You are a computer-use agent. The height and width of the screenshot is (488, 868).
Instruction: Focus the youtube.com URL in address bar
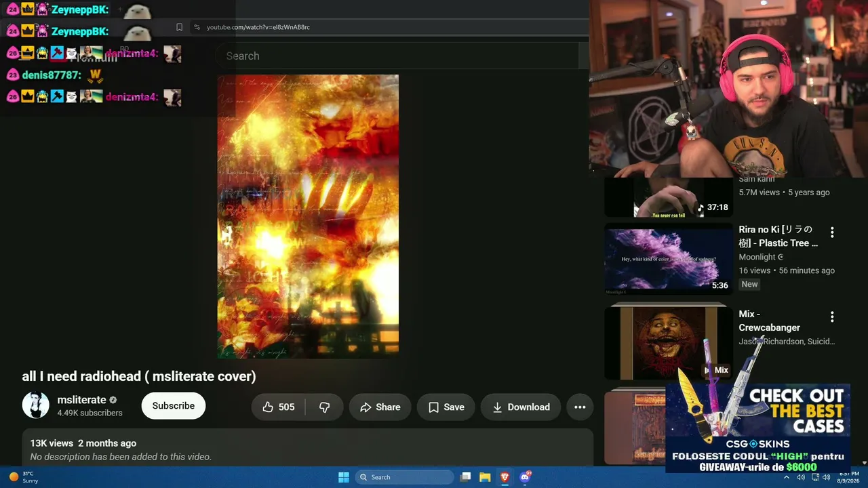pos(258,27)
